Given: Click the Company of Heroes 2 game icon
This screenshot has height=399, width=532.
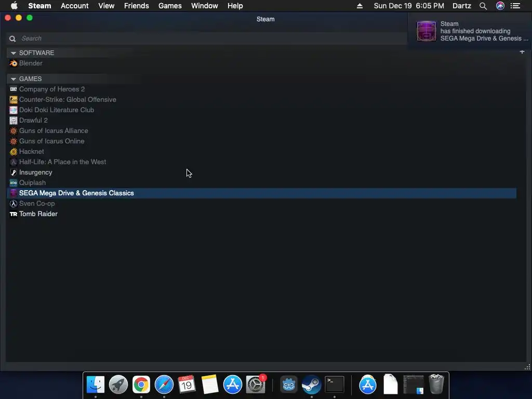Looking at the screenshot, I should click(13, 89).
